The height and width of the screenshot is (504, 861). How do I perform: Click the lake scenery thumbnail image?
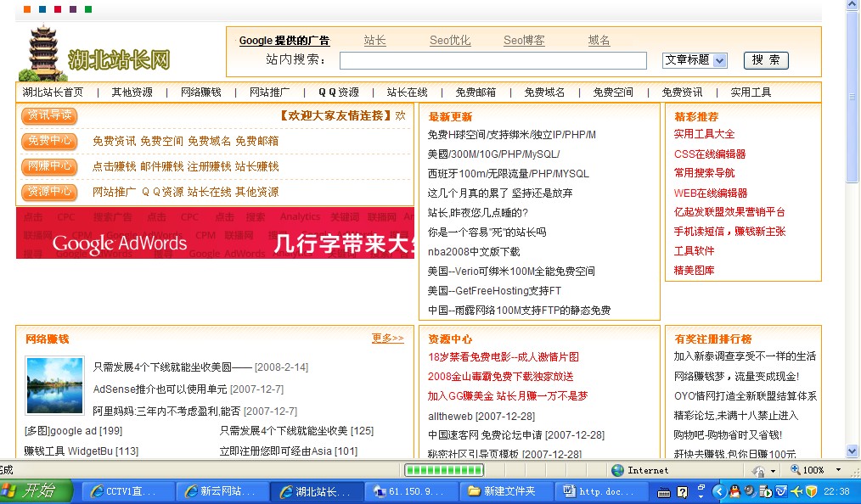coord(55,385)
